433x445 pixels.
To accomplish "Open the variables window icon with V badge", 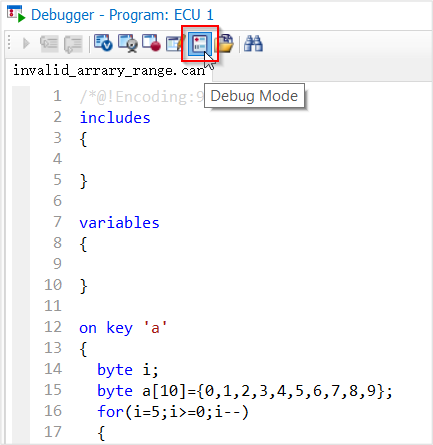I will (x=103, y=43).
